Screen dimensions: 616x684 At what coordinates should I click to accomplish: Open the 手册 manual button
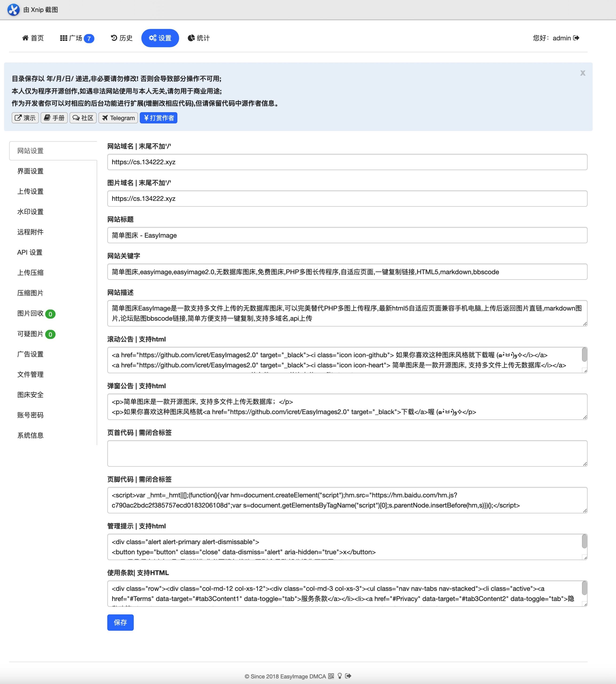pos(54,118)
